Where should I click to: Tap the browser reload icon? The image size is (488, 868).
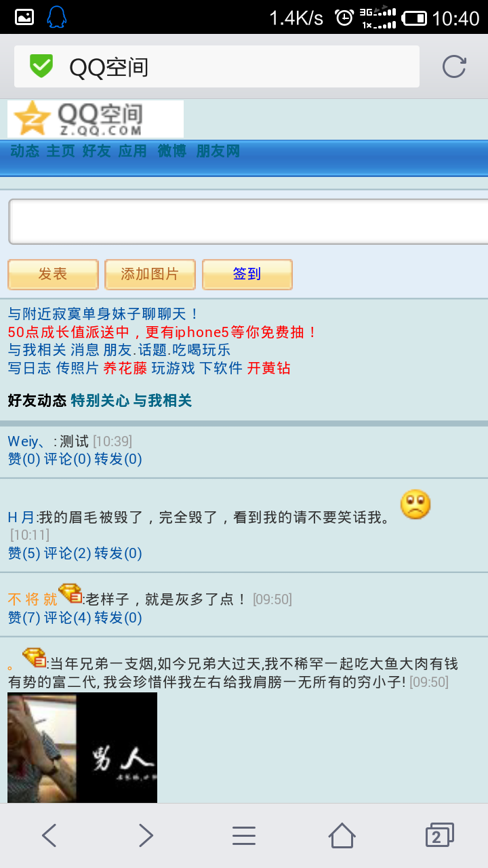454,66
